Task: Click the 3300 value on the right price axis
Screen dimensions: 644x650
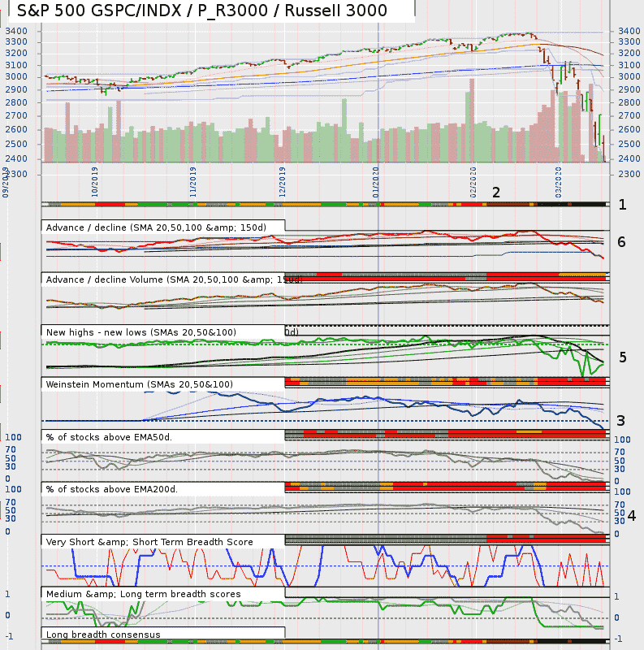Action: click(629, 42)
